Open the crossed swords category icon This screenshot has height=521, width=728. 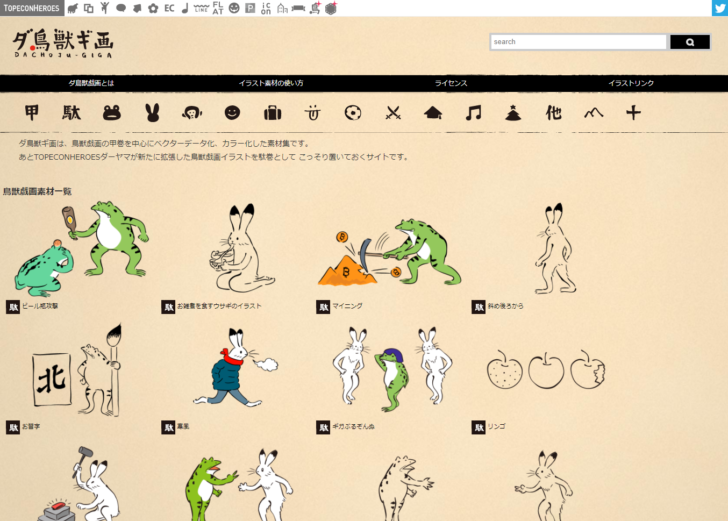tap(393, 113)
